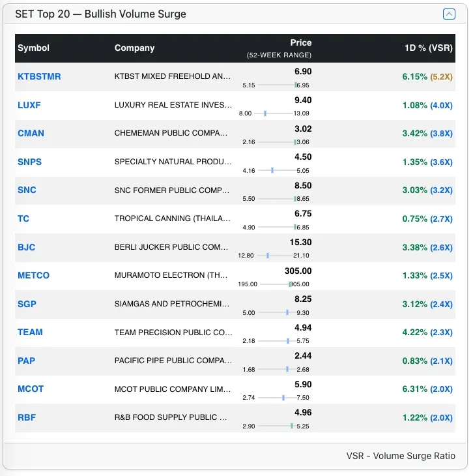Open the RBF symbol link

click(x=27, y=417)
